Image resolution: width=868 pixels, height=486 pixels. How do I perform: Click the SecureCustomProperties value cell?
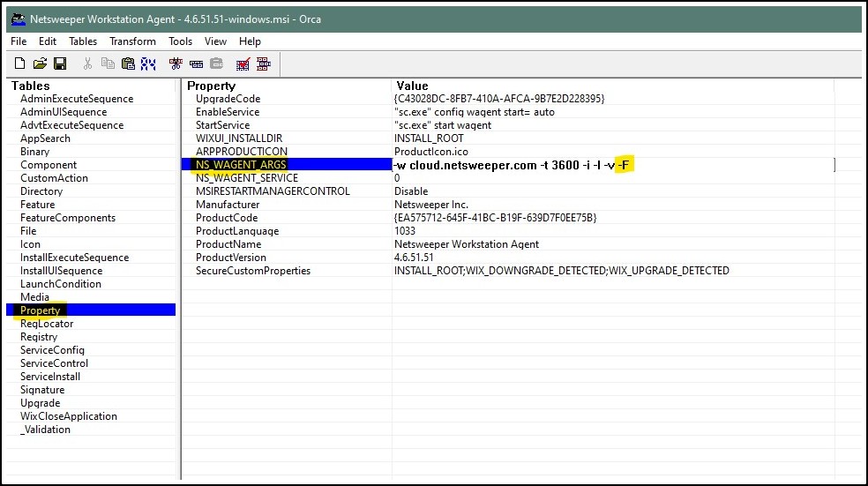click(x=562, y=272)
